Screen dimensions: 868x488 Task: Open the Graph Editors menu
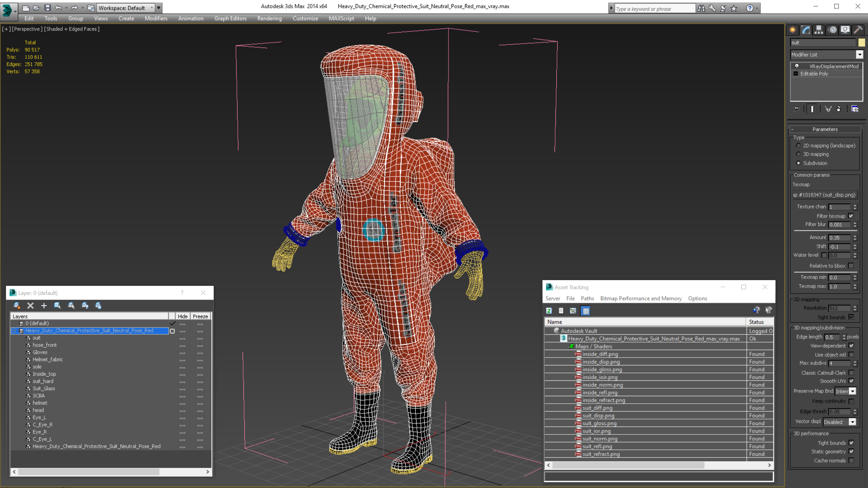[230, 18]
